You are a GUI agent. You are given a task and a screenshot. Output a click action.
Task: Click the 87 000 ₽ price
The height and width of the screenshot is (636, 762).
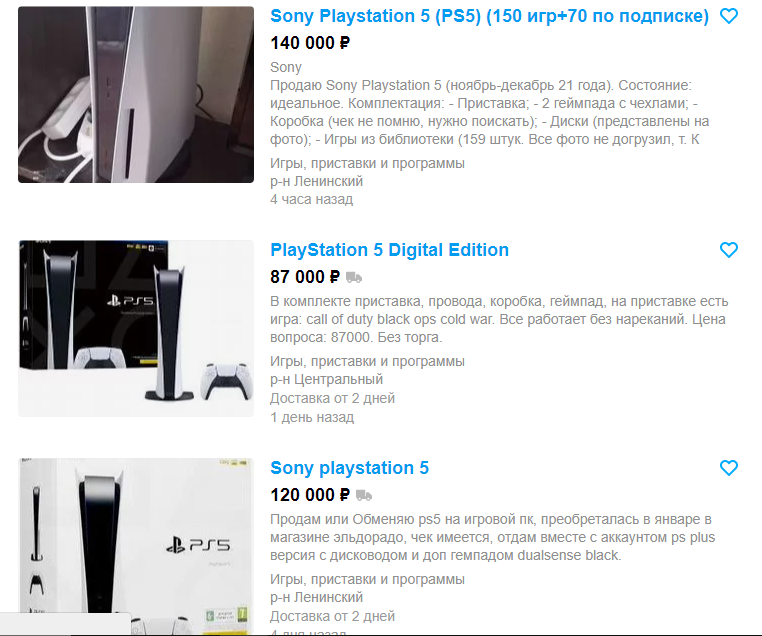(305, 277)
